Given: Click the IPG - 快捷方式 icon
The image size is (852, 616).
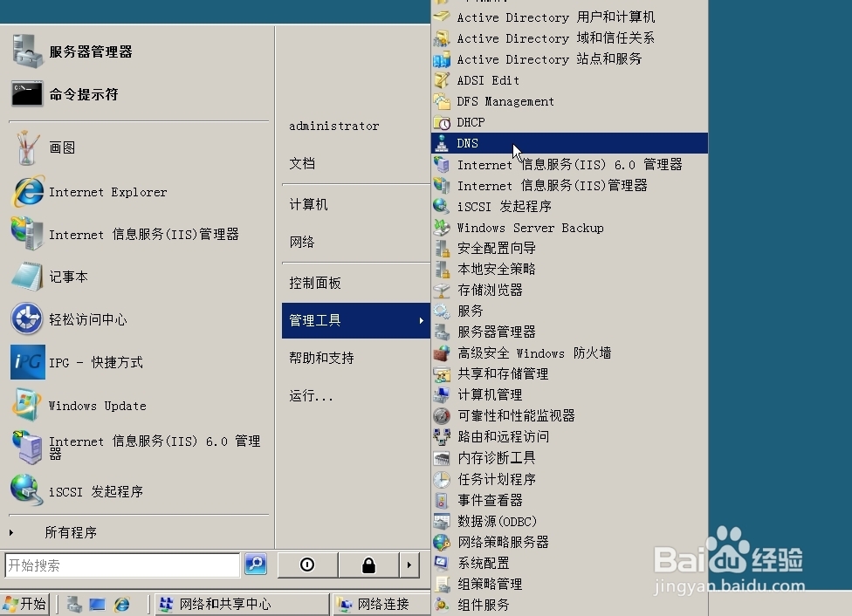Looking at the screenshot, I should click(28, 362).
